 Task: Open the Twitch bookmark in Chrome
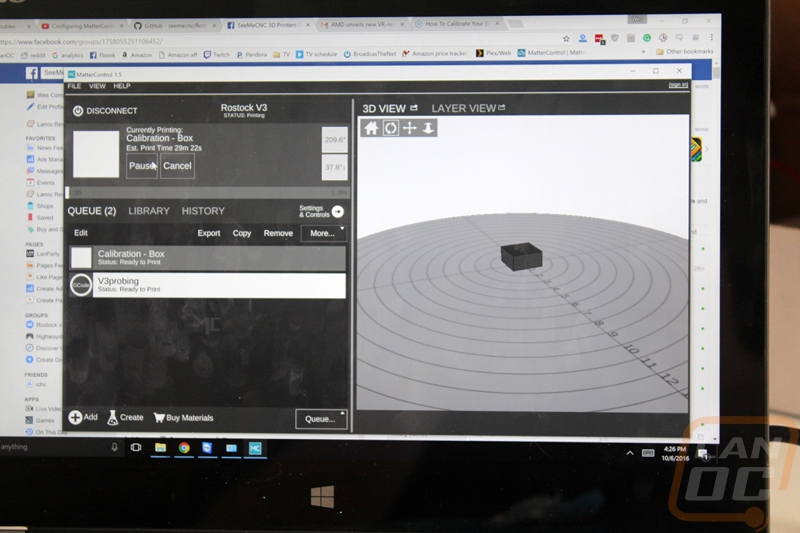217,55
